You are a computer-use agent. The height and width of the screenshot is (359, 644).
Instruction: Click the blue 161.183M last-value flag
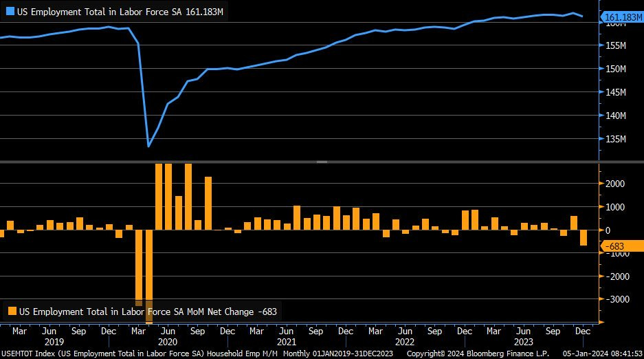pyautogui.click(x=621, y=17)
